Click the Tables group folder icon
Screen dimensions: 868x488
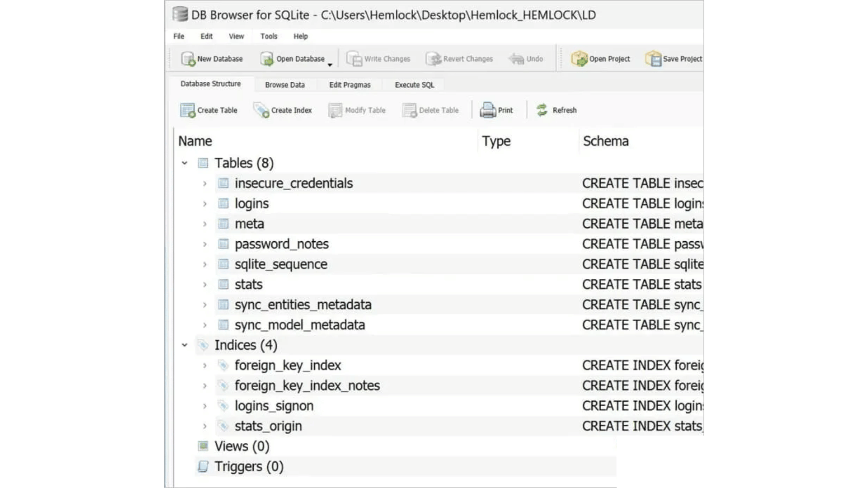point(203,163)
